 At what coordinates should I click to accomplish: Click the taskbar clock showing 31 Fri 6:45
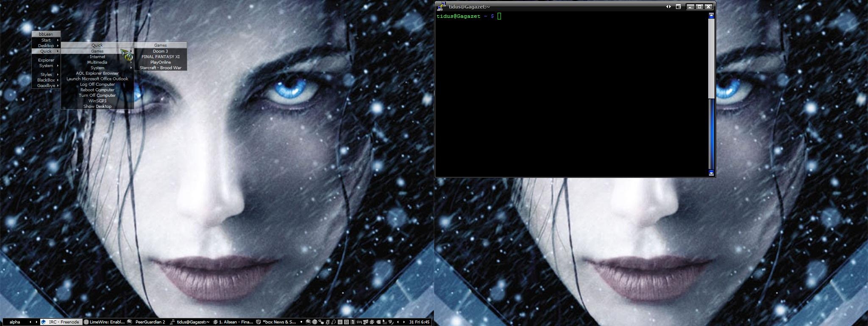(419, 322)
